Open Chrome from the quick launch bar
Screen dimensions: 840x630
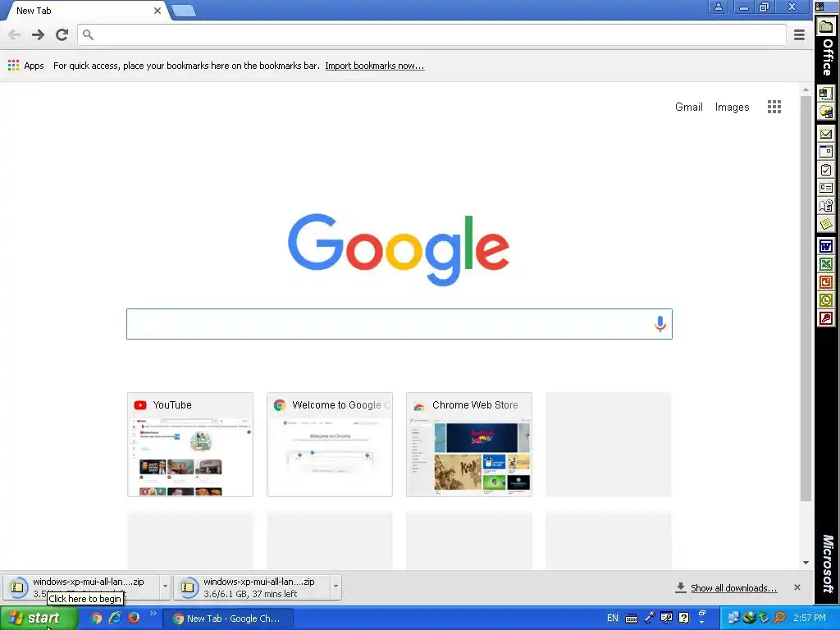96,618
